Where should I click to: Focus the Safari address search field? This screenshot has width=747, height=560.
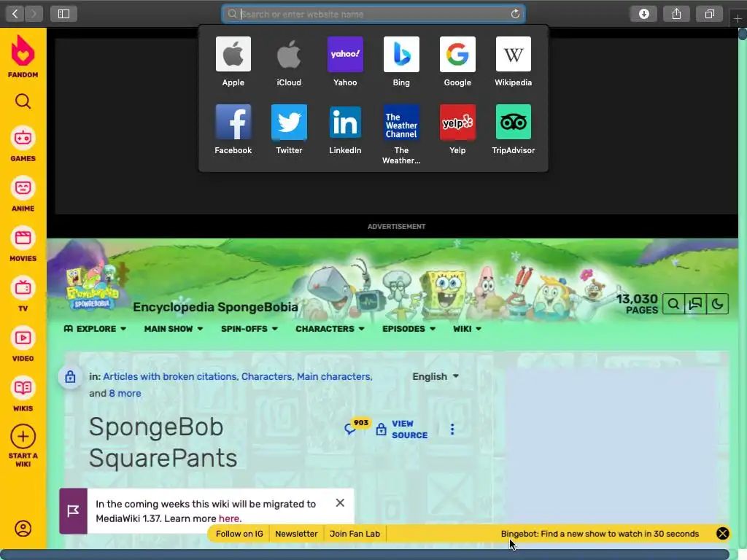[373, 14]
